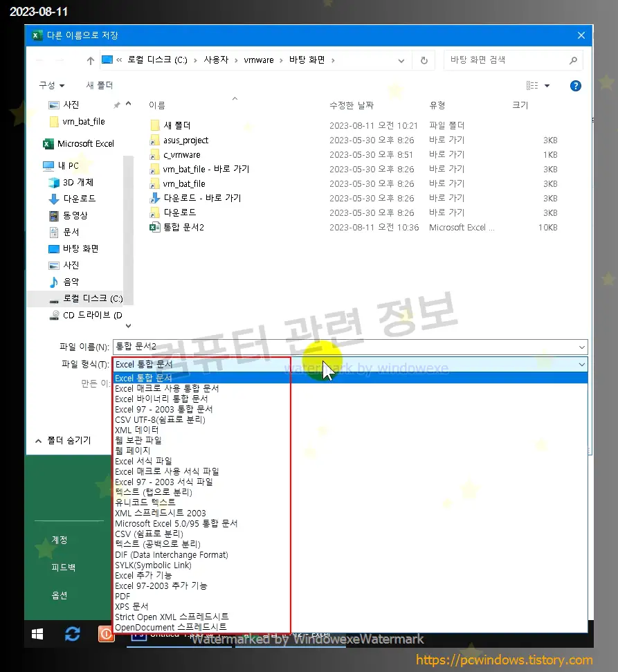Open the 파일 이름 dropdown arrow

pos(581,347)
